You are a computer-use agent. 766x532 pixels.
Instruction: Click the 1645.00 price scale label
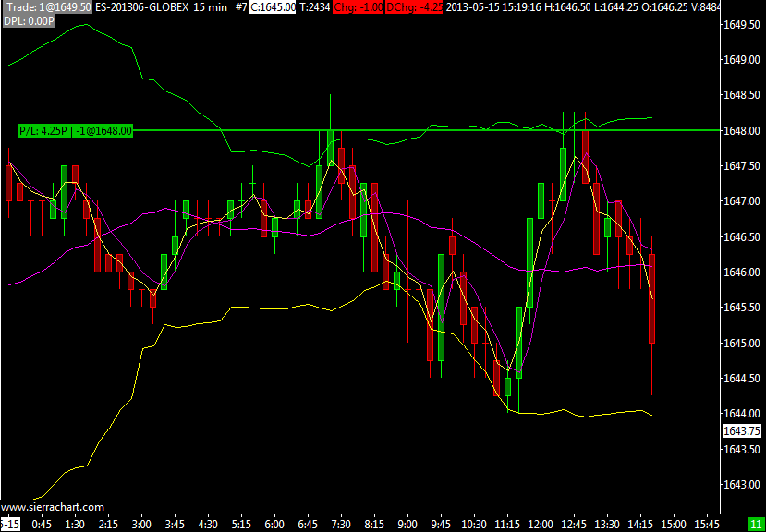743,343
